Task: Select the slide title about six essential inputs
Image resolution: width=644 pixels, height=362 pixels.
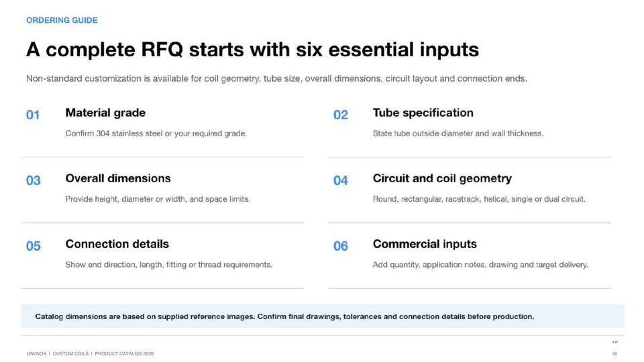Action: [x=253, y=50]
